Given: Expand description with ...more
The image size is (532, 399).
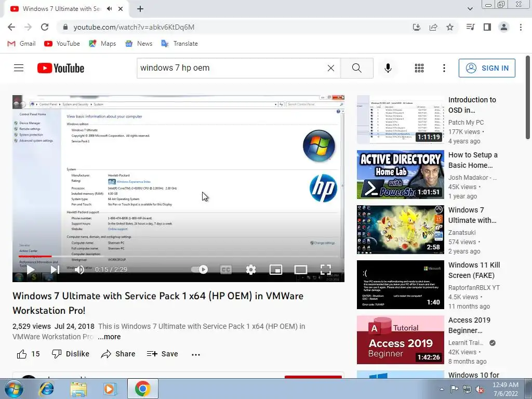Looking at the screenshot, I should pyautogui.click(x=109, y=337).
